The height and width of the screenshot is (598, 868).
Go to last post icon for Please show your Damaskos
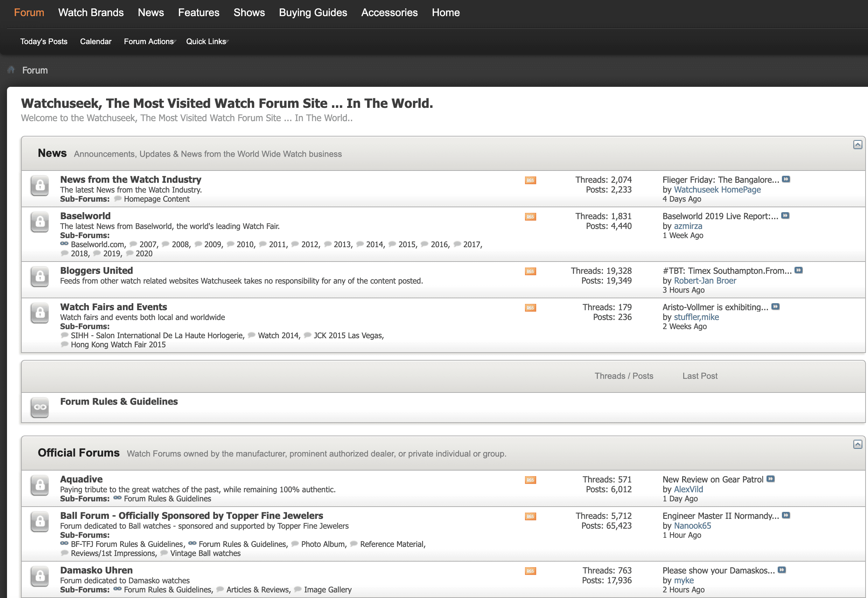pyautogui.click(x=782, y=570)
